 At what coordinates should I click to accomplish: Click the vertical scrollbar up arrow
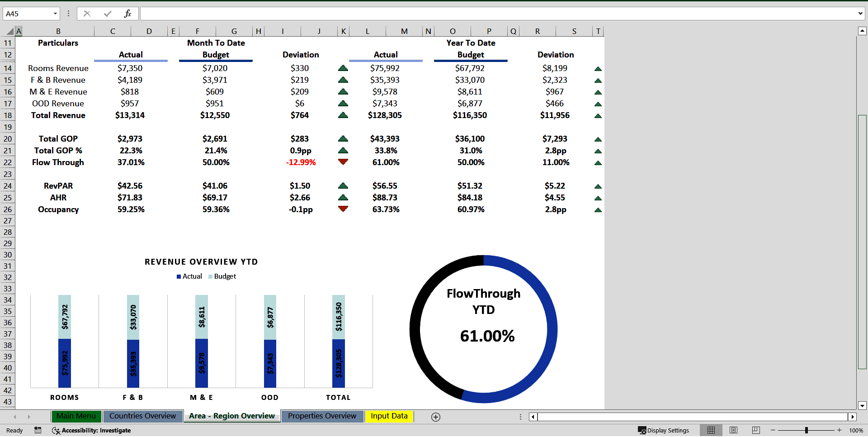pyautogui.click(x=862, y=31)
